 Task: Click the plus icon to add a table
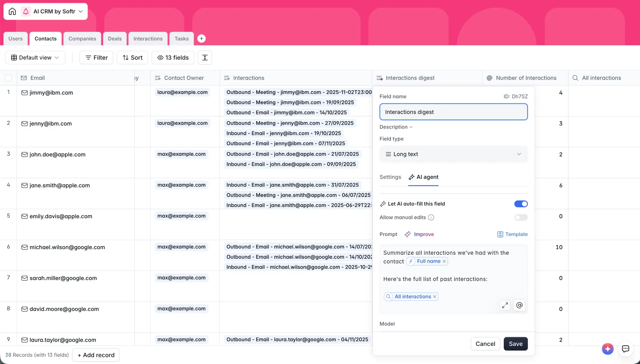click(x=202, y=39)
